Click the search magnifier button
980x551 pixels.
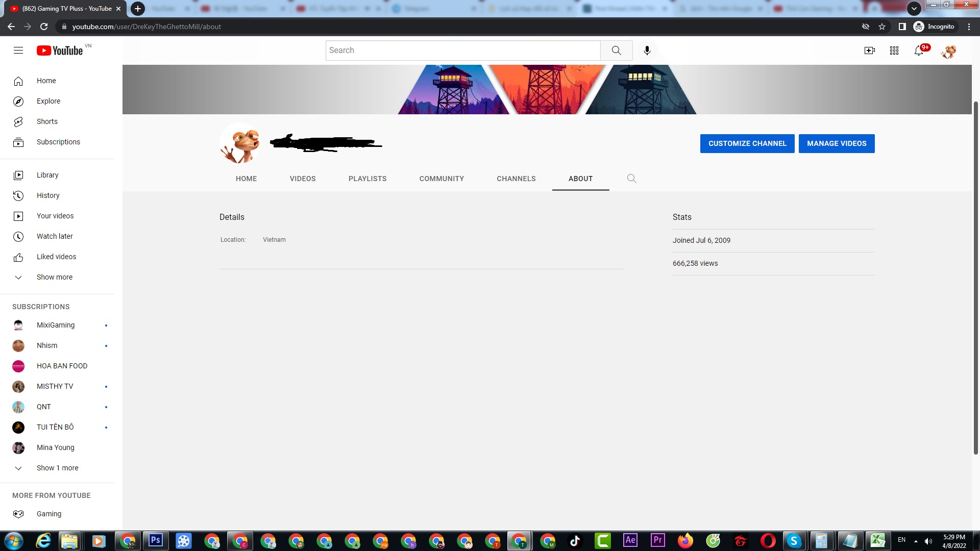pyautogui.click(x=616, y=51)
